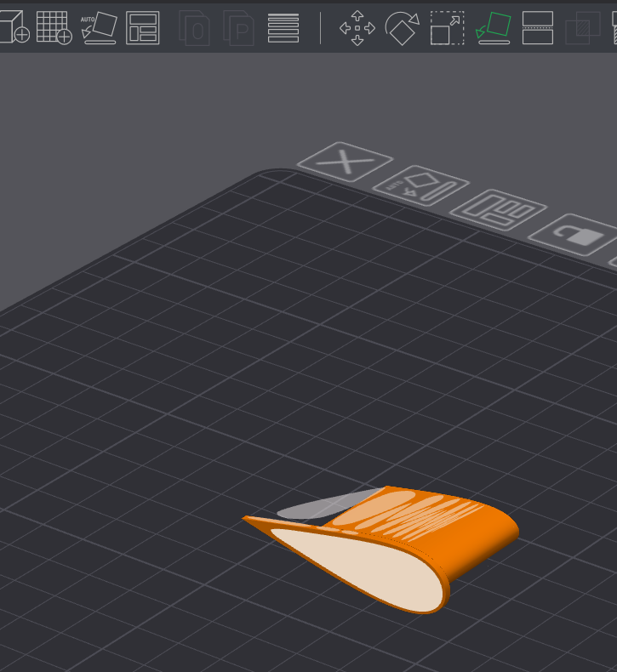Click the Add model cube icon
Screen dimensions: 617x672
tap(14, 28)
